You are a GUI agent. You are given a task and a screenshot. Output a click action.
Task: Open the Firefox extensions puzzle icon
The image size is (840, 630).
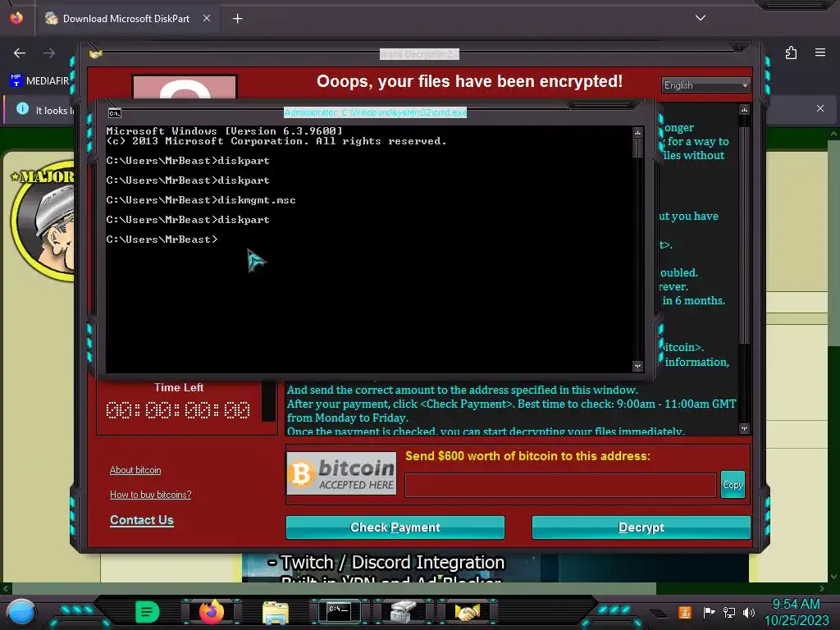coord(791,52)
